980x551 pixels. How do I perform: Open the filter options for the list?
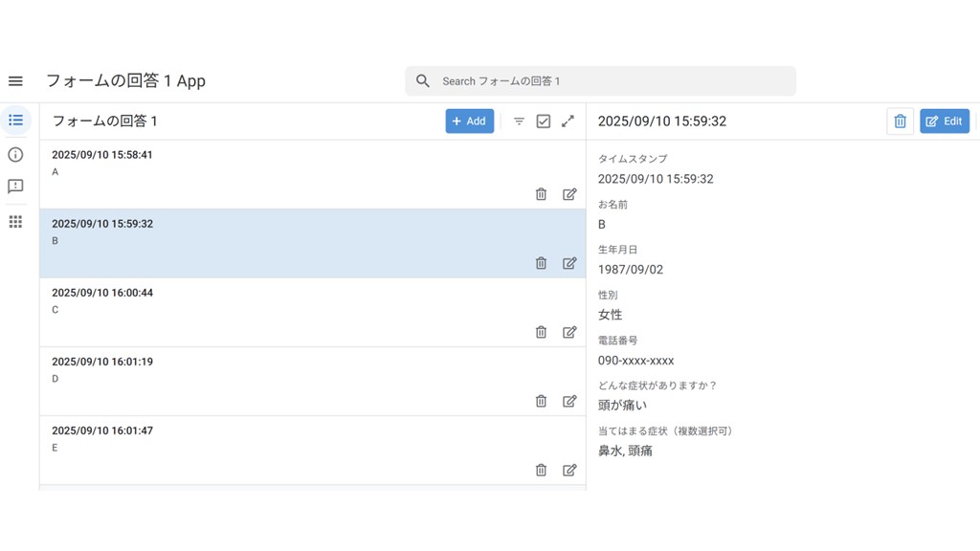coord(519,121)
